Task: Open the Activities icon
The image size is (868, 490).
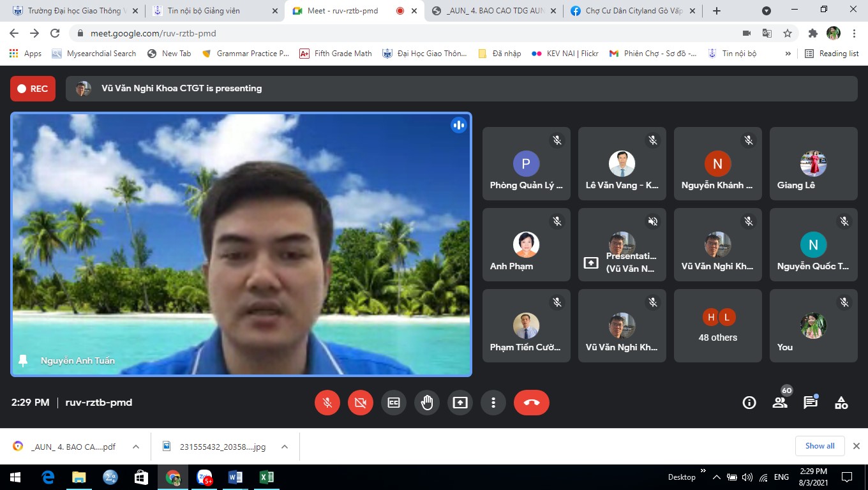Action: point(841,403)
